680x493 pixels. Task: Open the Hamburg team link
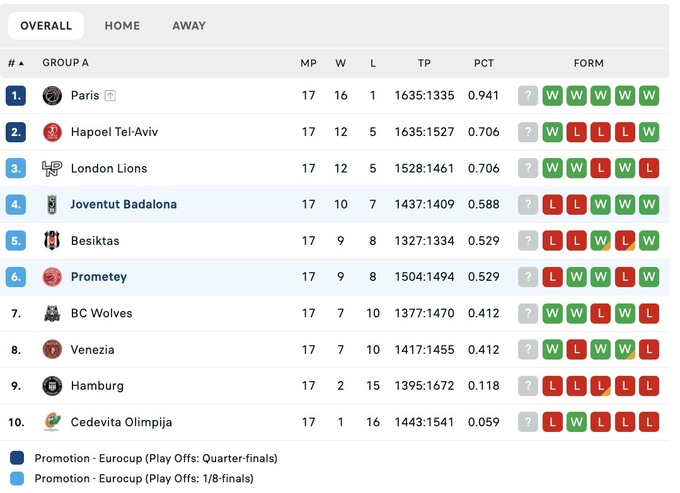coord(97,386)
